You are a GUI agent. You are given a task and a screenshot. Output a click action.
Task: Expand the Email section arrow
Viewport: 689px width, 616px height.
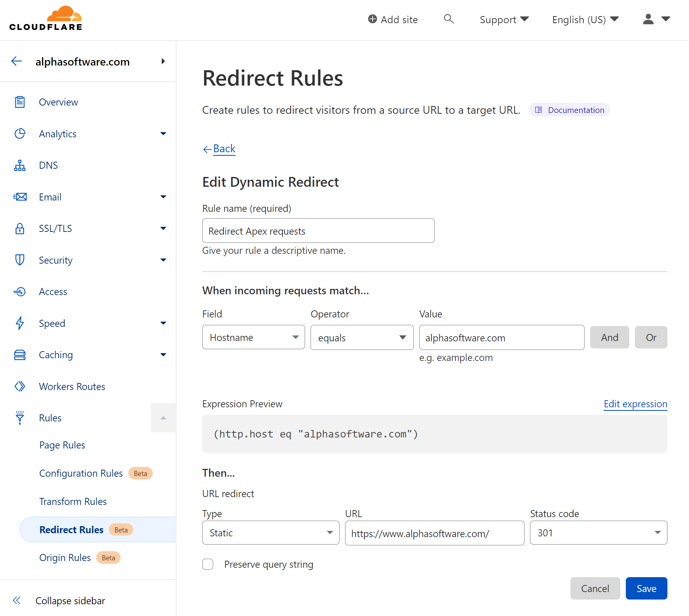[163, 197]
